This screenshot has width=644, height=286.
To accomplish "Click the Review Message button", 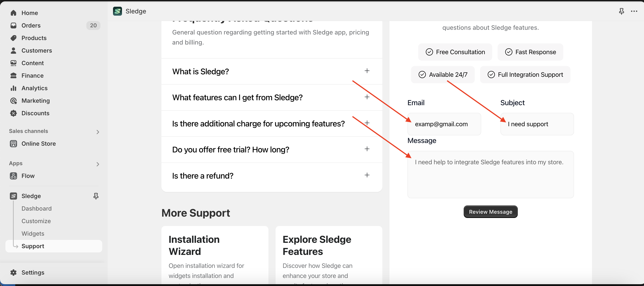I will [x=490, y=212].
